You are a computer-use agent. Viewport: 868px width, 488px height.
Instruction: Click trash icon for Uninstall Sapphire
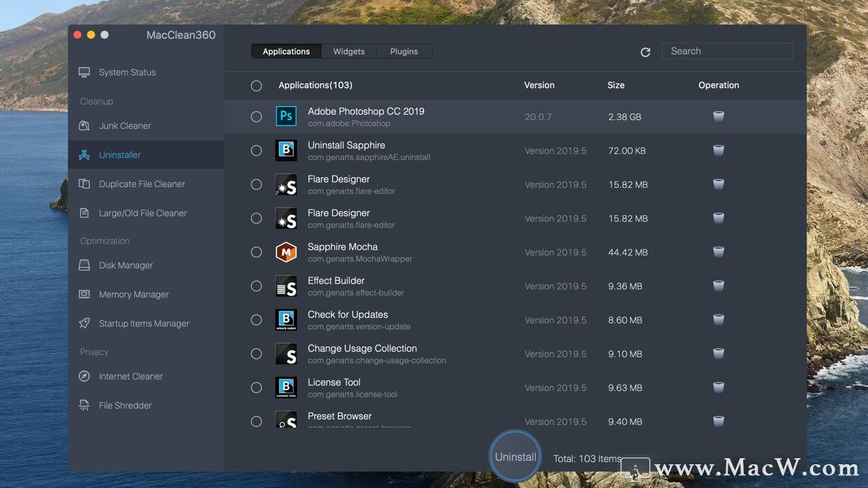(x=719, y=150)
